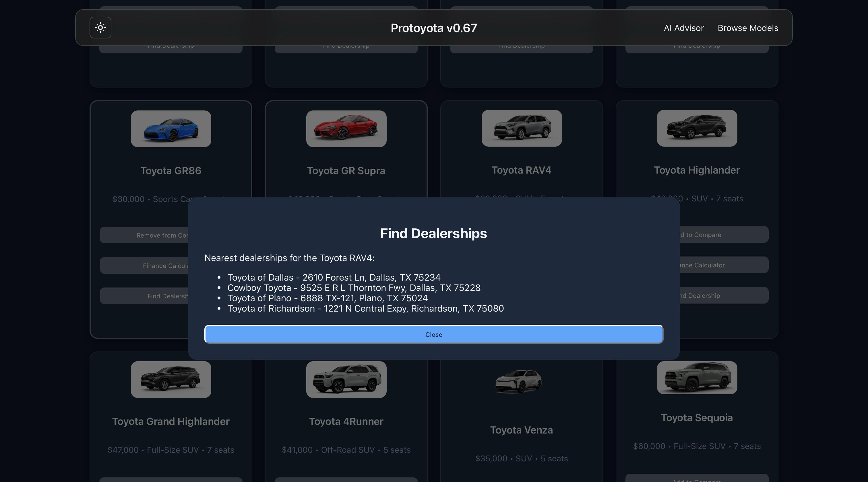868x482 pixels.
Task: Click the Toyota Highlander car image
Action: pos(696,128)
